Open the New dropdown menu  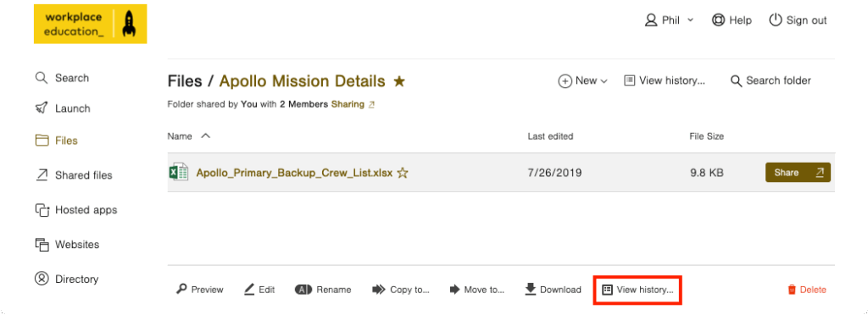click(x=582, y=80)
